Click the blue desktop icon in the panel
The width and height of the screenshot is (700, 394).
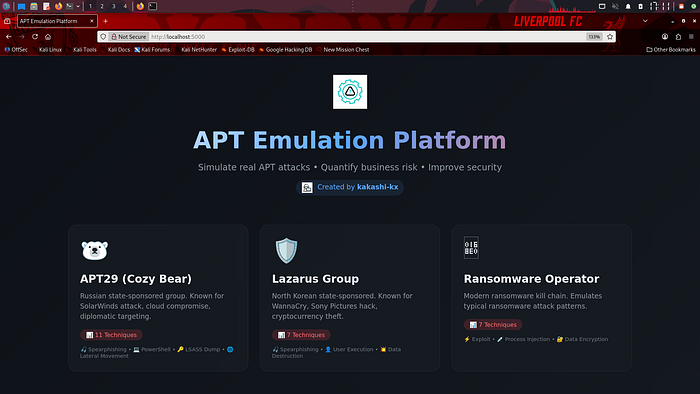(x=21, y=6)
